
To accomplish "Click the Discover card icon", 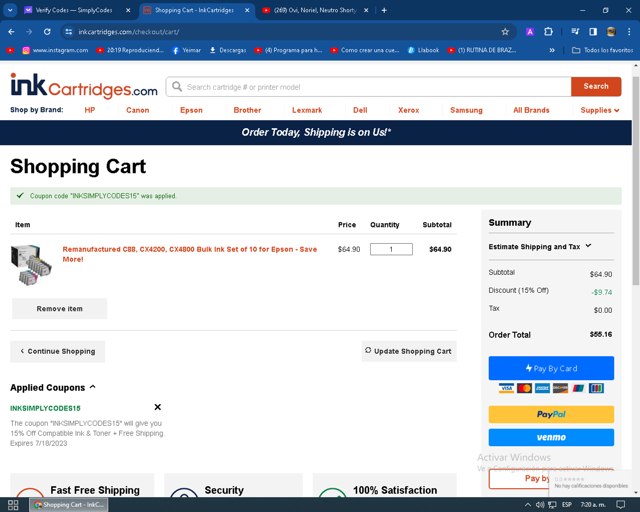I will click(x=560, y=388).
